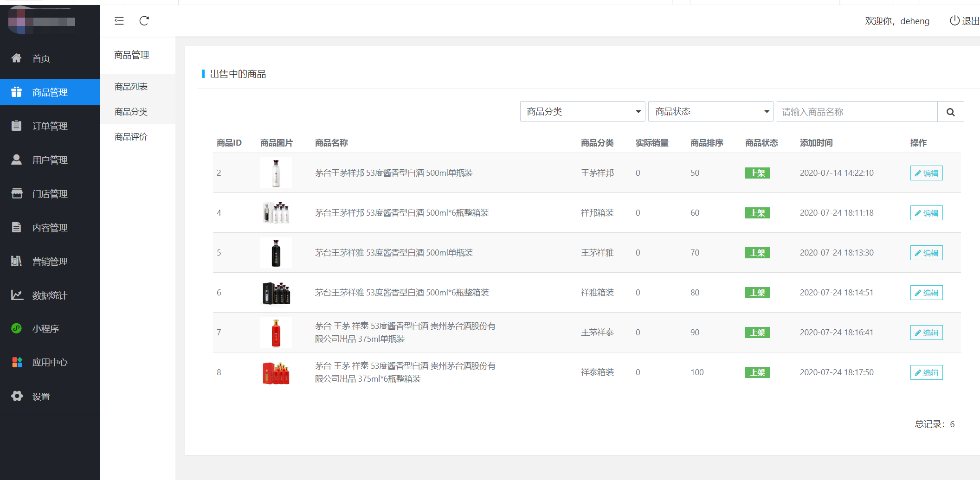
Task: Click timestamp 2020-07-14 14:22:10
Action: coord(837,173)
